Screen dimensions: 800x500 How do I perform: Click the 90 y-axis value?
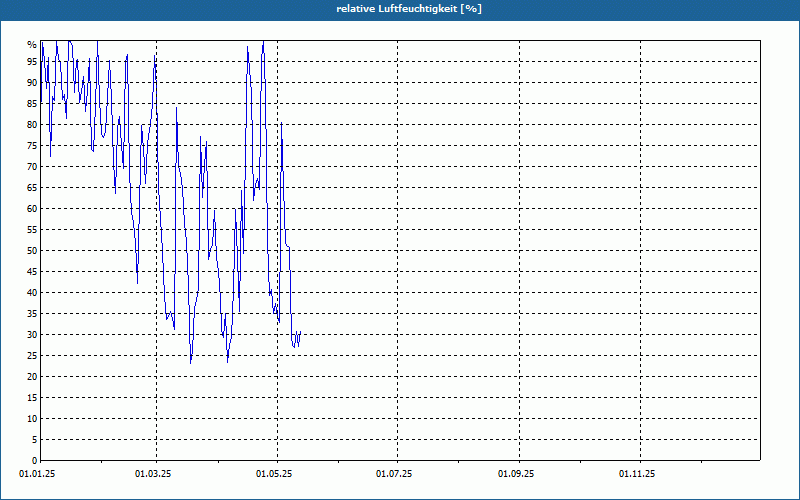[32, 83]
